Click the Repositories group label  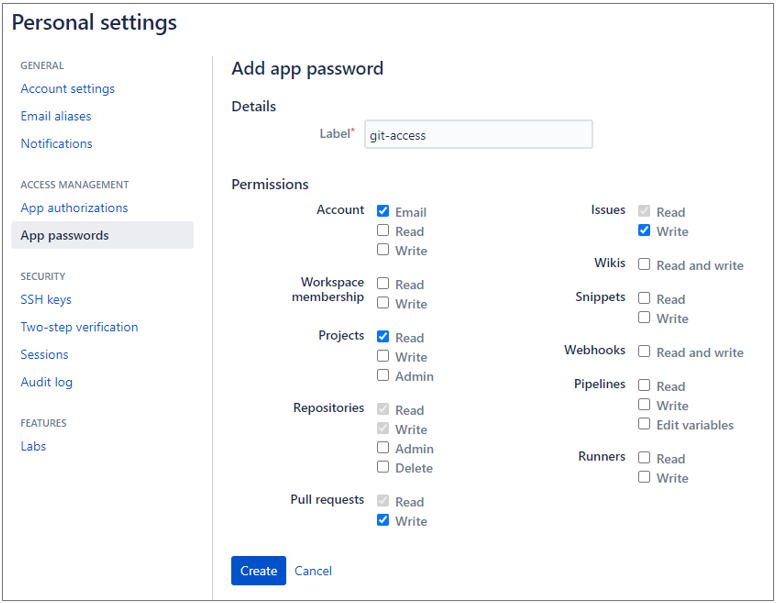tap(329, 408)
